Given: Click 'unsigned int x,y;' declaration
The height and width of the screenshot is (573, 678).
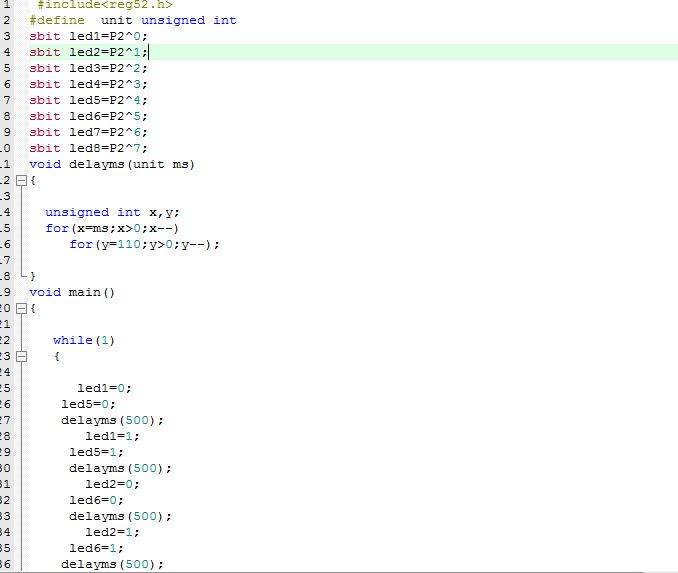Looking at the screenshot, I should coord(112,212).
